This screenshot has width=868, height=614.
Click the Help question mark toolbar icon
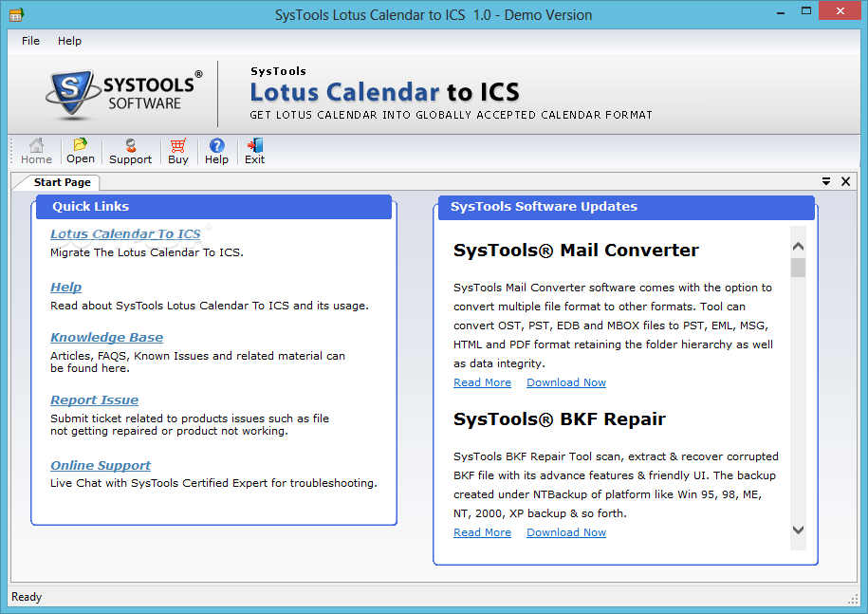pos(216,151)
